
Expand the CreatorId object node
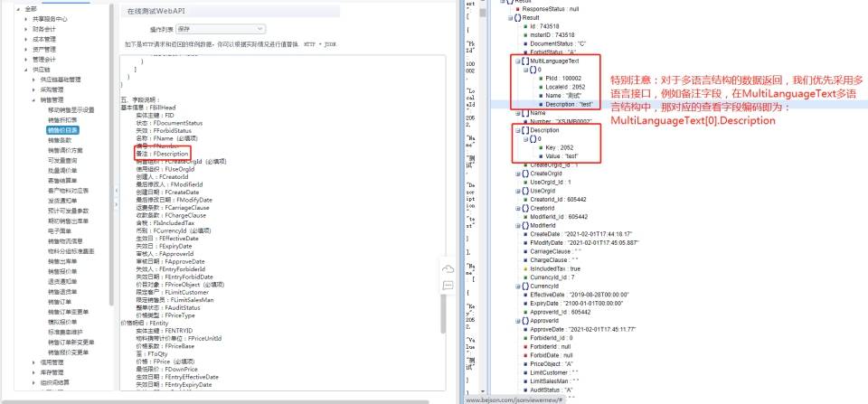point(518,208)
